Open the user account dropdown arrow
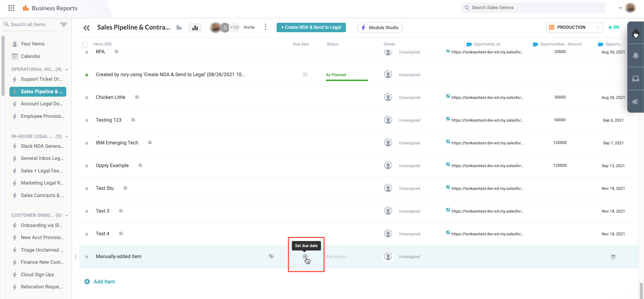Screen dimensions: 644x299 click(621, 8)
